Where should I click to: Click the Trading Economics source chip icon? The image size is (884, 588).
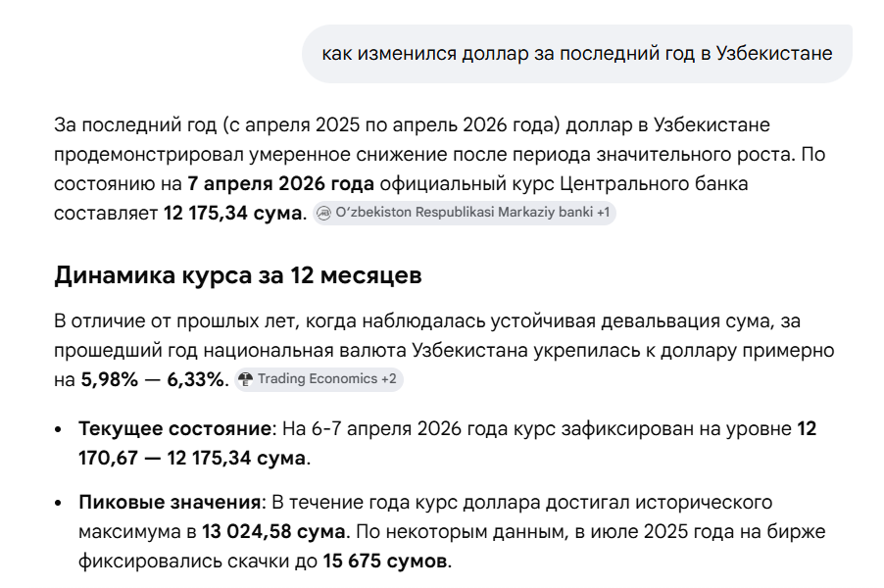click(245, 379)
